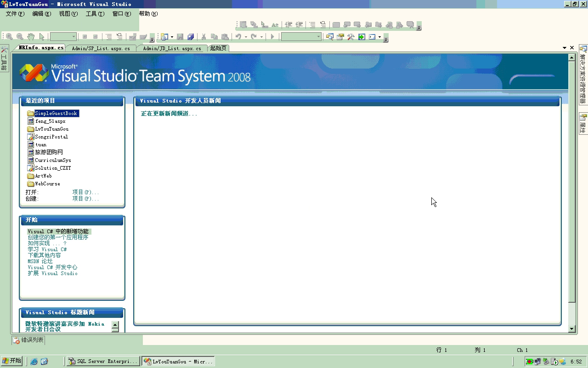
Task: Open recent project SimpleGuestBook
Action: click(x=56, y=113)
